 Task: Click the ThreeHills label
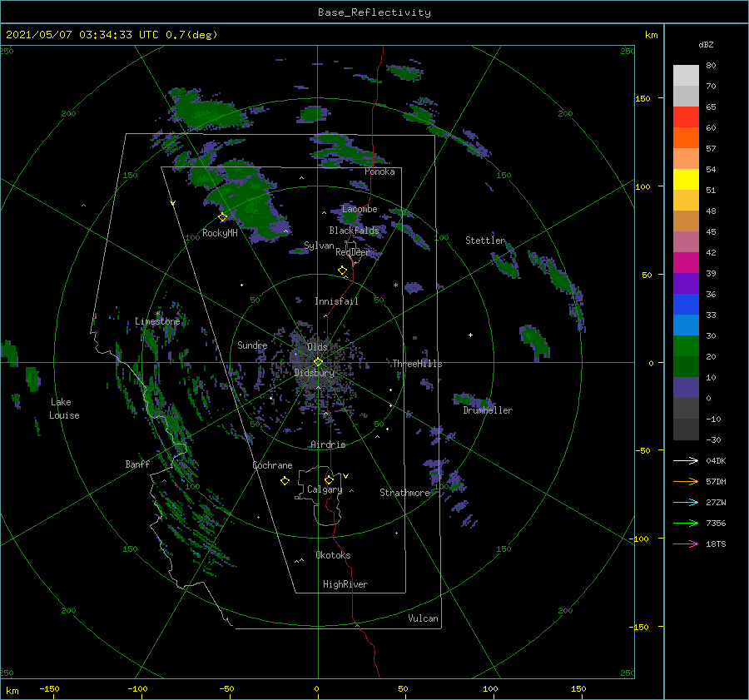pos(417,364)
